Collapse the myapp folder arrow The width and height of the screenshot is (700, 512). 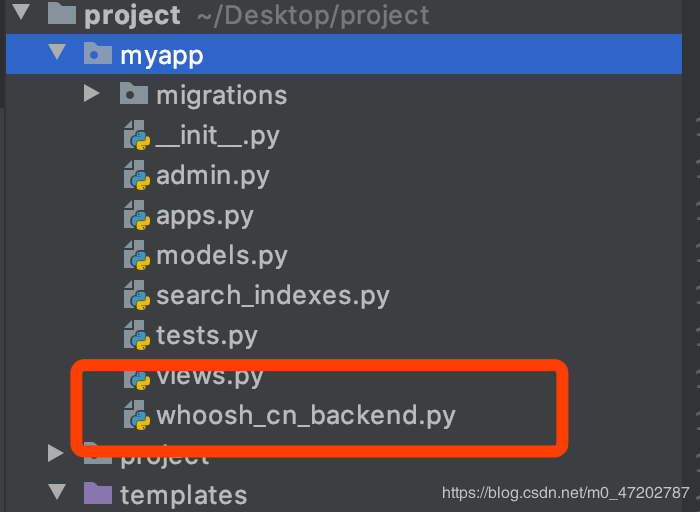pyautogui.click(x=56, y=54)
